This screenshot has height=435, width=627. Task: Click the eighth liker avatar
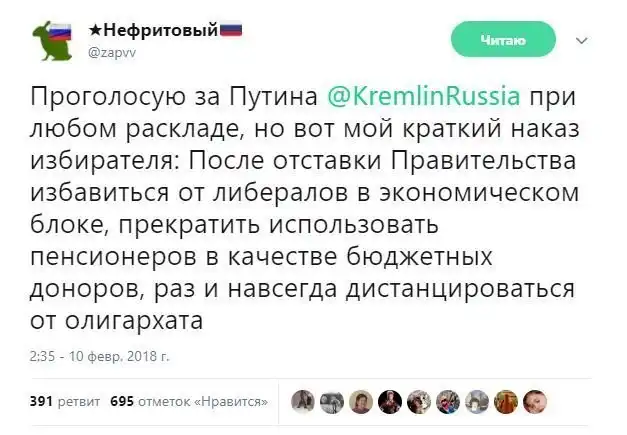coord(505,402)
